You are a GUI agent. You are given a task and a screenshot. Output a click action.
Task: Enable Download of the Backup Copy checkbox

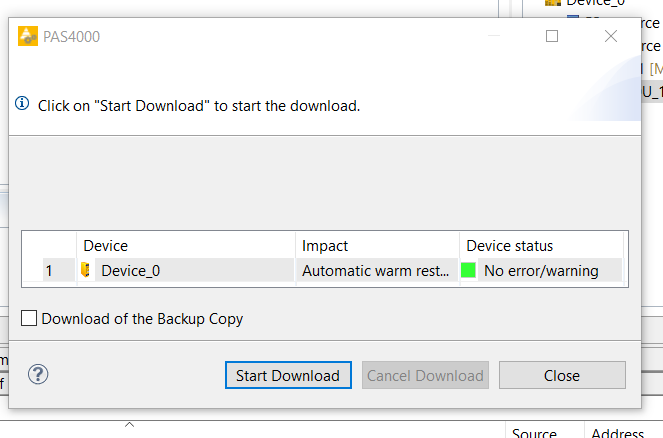pyautogui.click(x=29, y=318)
